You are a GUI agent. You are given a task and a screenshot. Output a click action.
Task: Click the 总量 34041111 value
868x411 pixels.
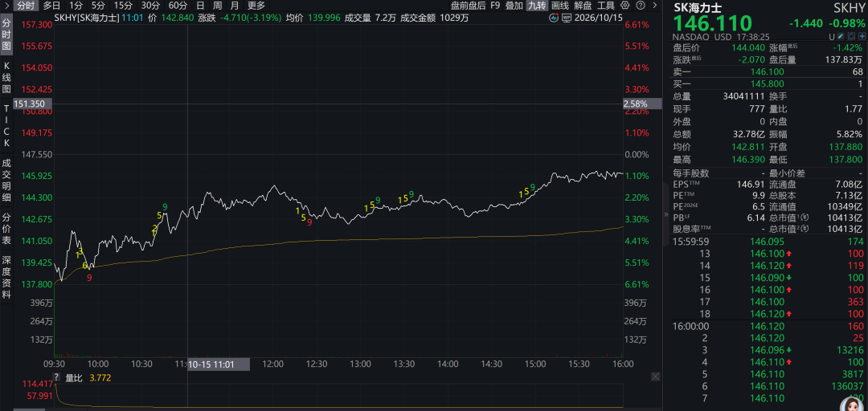(x=745, y=96)
